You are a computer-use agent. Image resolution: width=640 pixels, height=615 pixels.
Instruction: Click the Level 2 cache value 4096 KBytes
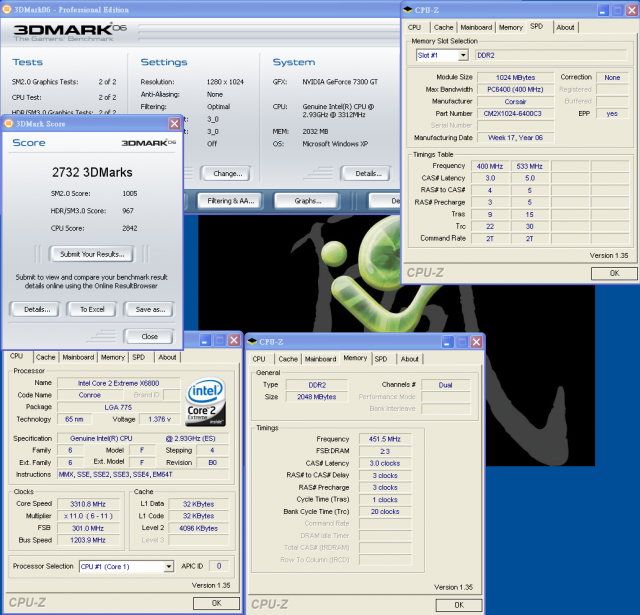click(x=199, y=528)
